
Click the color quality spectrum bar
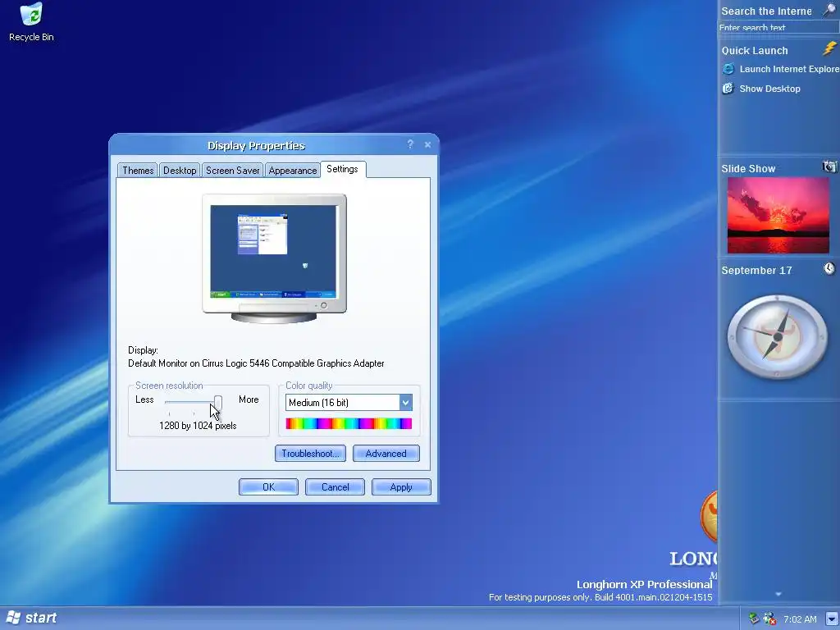pos(349,424)
